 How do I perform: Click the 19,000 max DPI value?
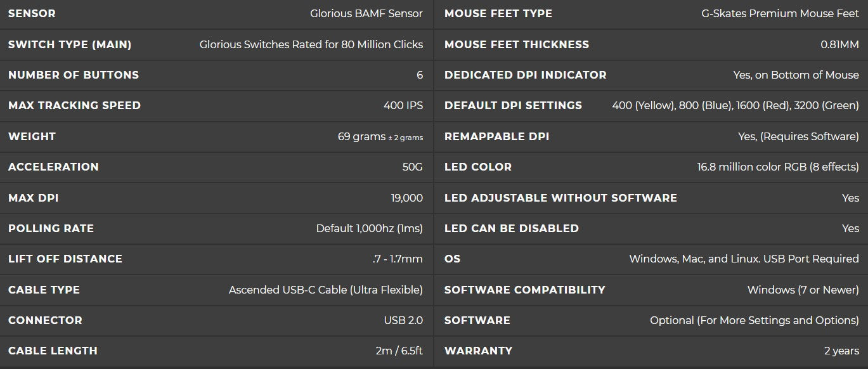point(406,198)
